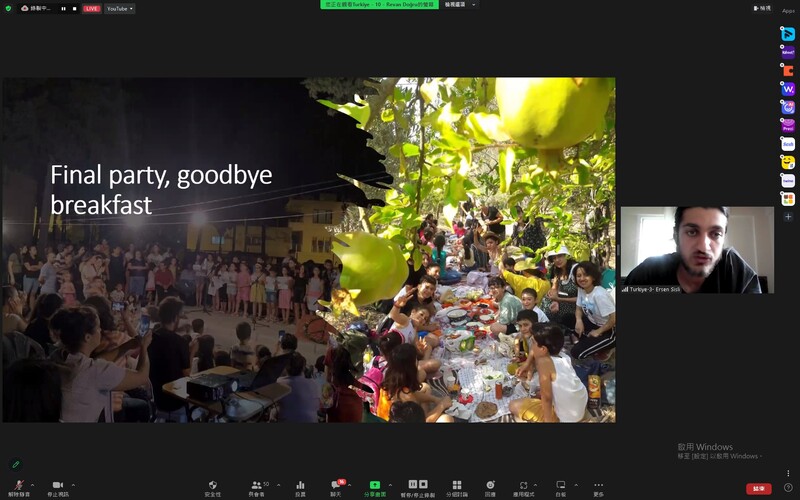Click the green annotation pencil icon
Screen dimensions: 800x500
[16, 464]
